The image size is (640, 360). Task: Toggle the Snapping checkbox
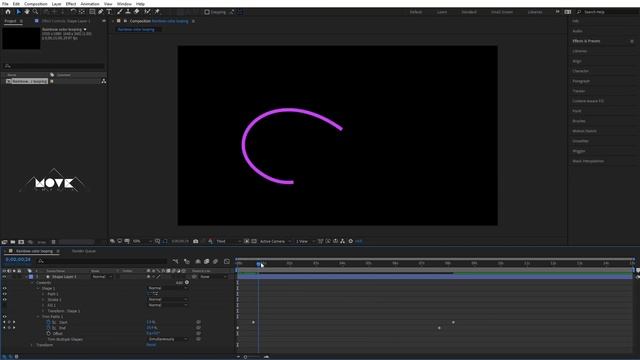(x=207, y=12)
